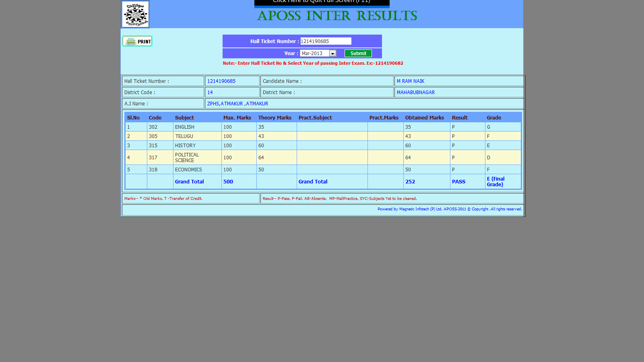This screenshot has width=644, height=362.
Task: Open the Year dropdown showing Mar-2013
Action: 318,53
